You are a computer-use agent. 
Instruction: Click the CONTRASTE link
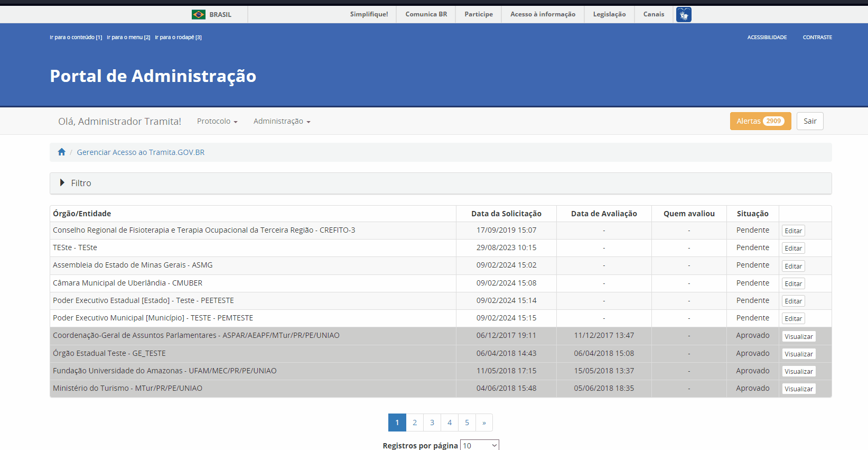click(x=817, y=38)
